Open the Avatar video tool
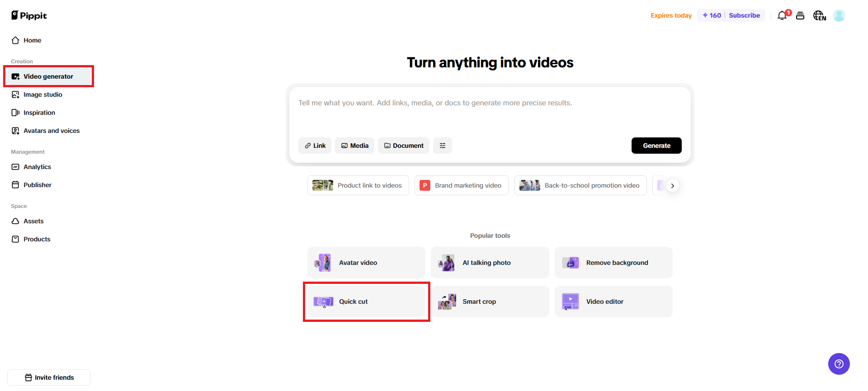868x391 pixels. (x=366, y=263)
